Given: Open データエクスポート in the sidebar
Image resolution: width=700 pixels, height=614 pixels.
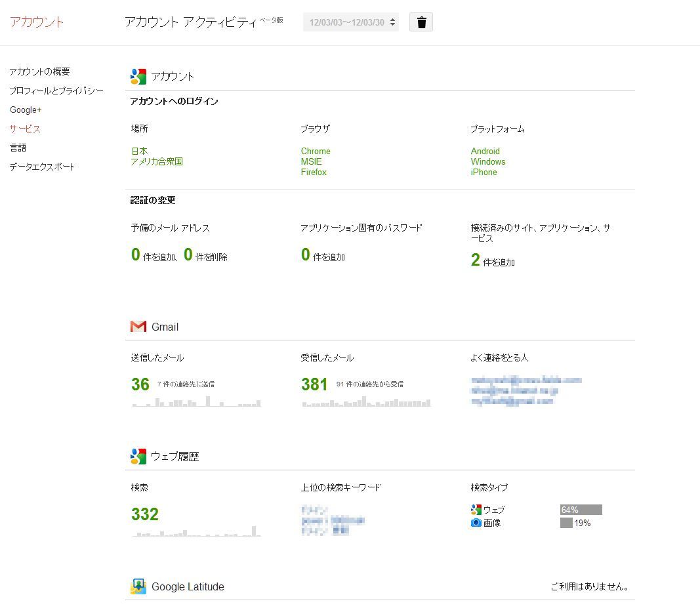Looking at the screenshot, I should click(42, 167).
